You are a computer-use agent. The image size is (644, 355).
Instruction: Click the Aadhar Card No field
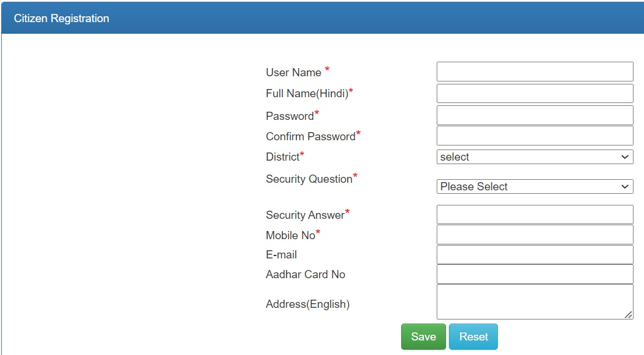coord(534,274)
